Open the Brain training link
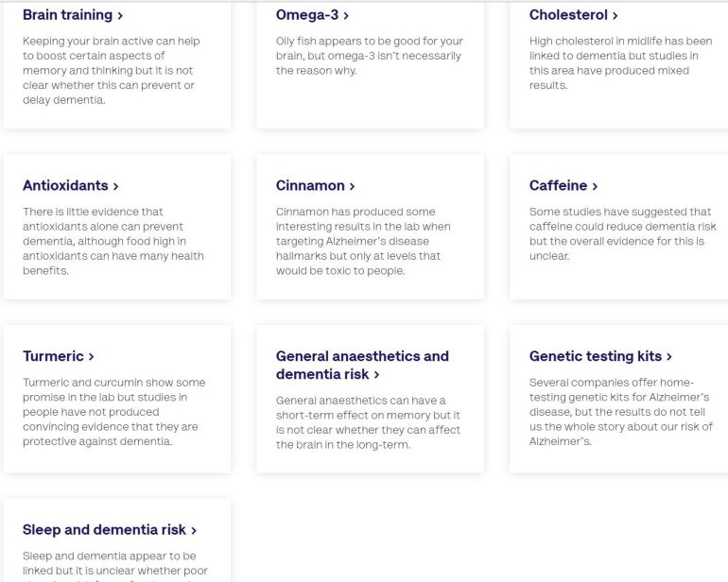728x582 pixels. [66, 15]
